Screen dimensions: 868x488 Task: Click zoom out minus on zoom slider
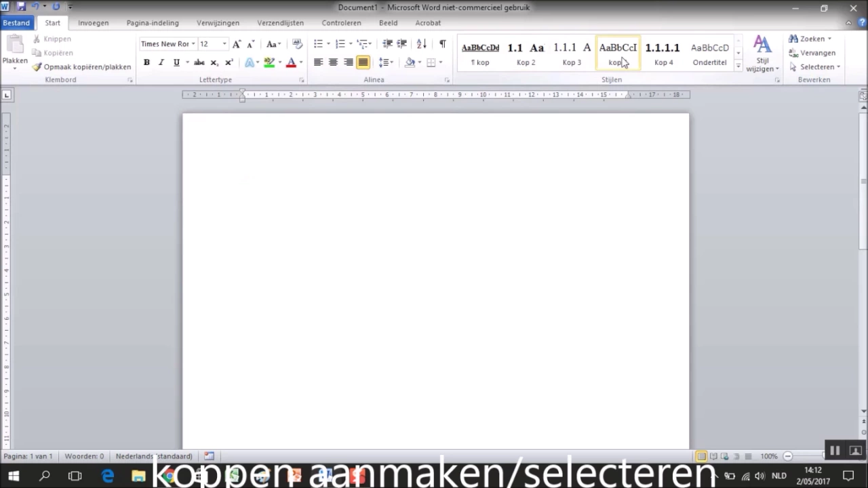click(787, 456)
